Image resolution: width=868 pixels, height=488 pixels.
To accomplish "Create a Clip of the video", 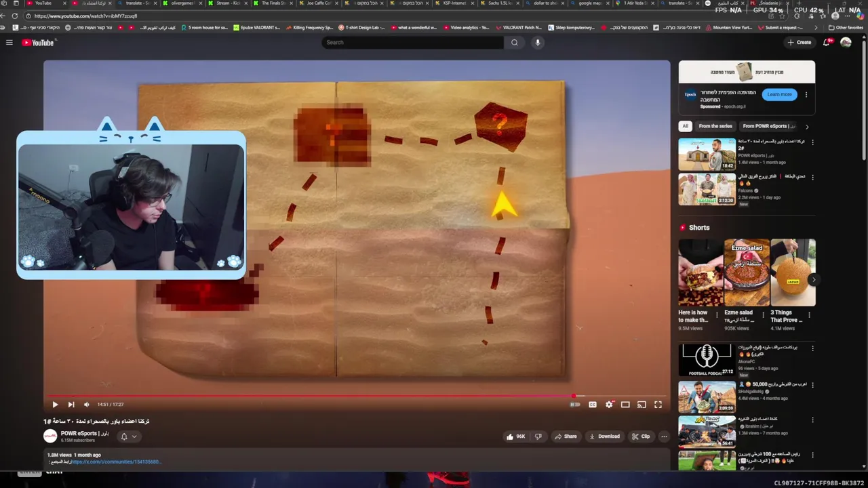I will 641,436.
